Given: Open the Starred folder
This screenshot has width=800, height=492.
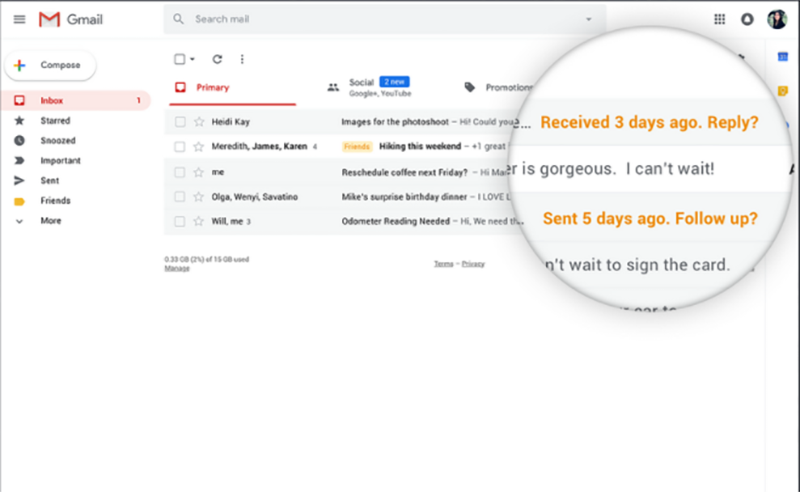Looking at the screenshot, I should (55, 120).
